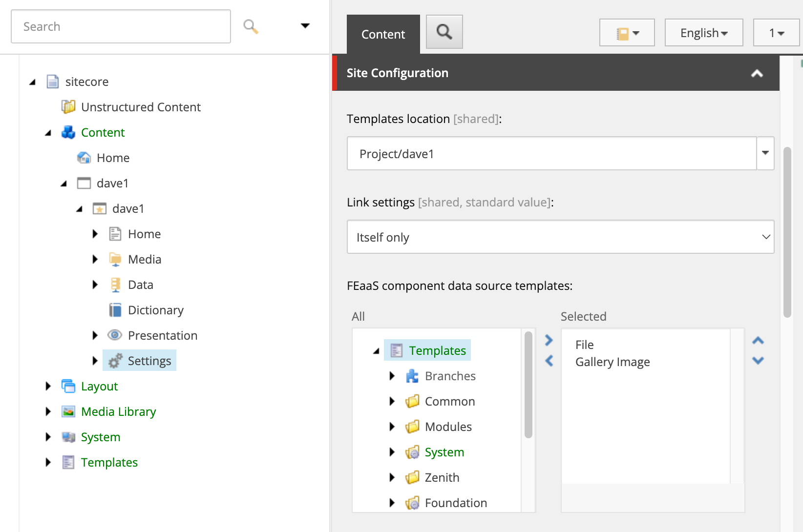
Task: Click the Unstructured Content folder icon
Action: click(x=68, y=107)
